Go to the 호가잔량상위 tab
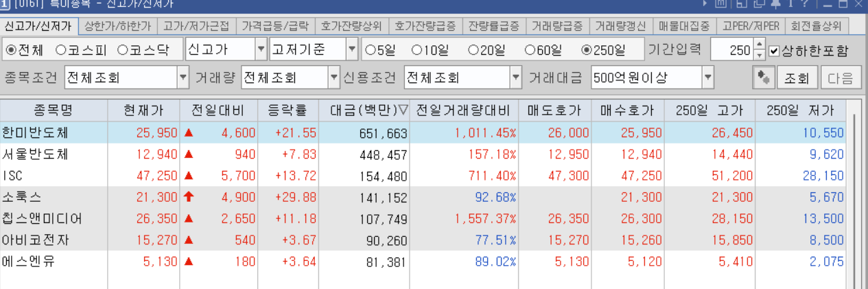 click(x=352, y=27)
